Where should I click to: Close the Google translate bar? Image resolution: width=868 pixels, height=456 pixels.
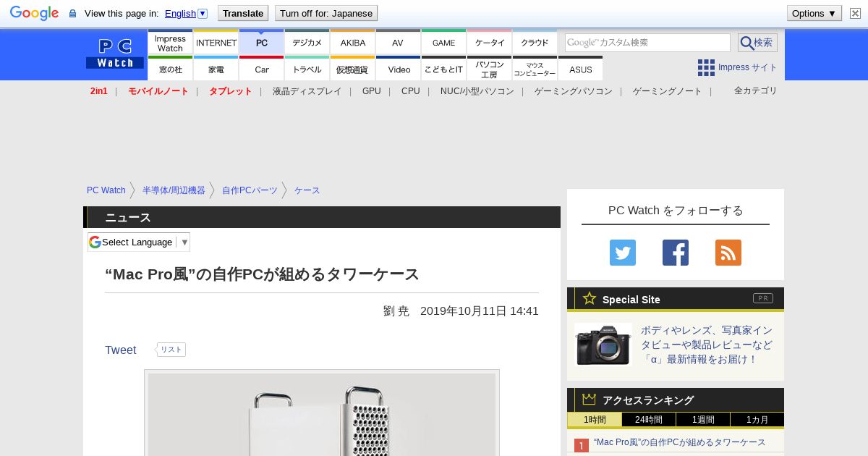point(855,13)
